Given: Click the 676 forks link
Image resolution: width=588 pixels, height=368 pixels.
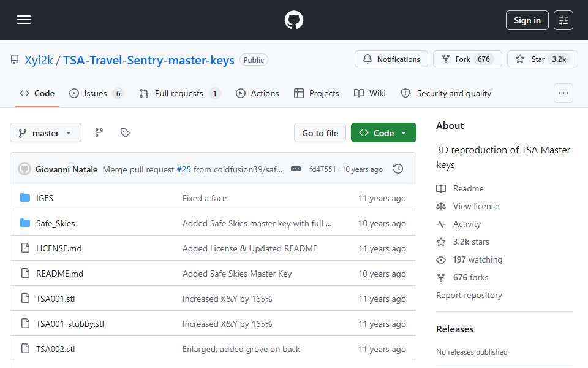Looking at the screenshot, I should click(470, 277).
